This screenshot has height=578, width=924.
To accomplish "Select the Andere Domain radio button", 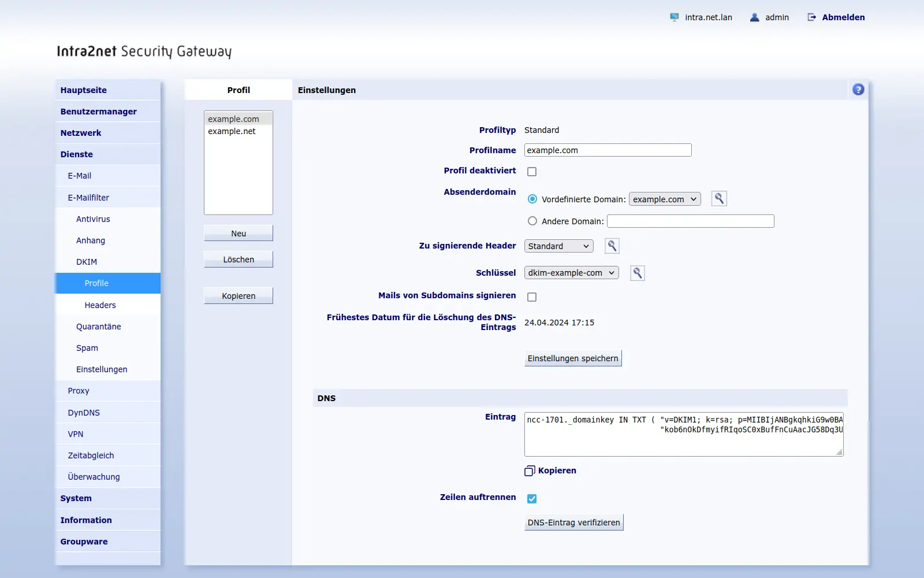I will [532, 221].
